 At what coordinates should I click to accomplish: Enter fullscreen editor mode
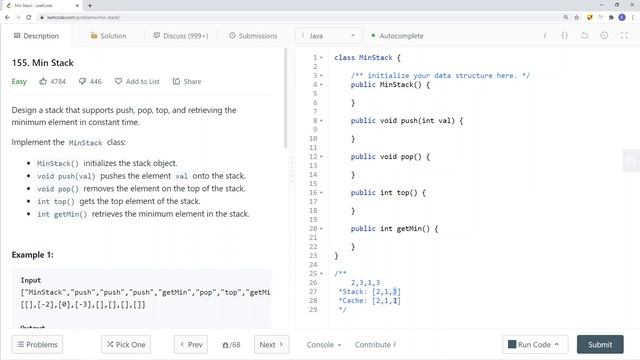coord(624,36)
